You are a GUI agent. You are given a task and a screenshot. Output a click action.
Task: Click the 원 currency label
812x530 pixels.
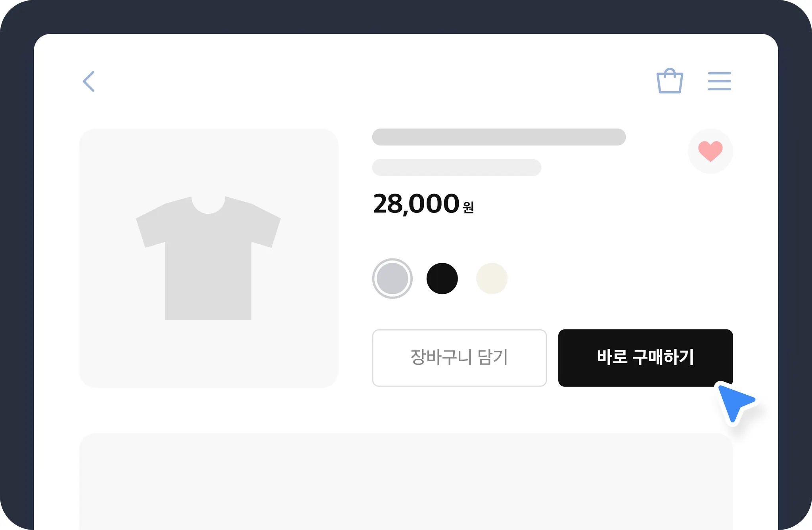click(468, 207)
